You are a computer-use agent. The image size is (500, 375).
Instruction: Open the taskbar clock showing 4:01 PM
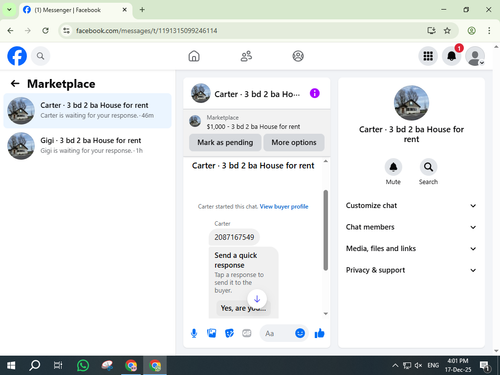(x=458, y=365)
